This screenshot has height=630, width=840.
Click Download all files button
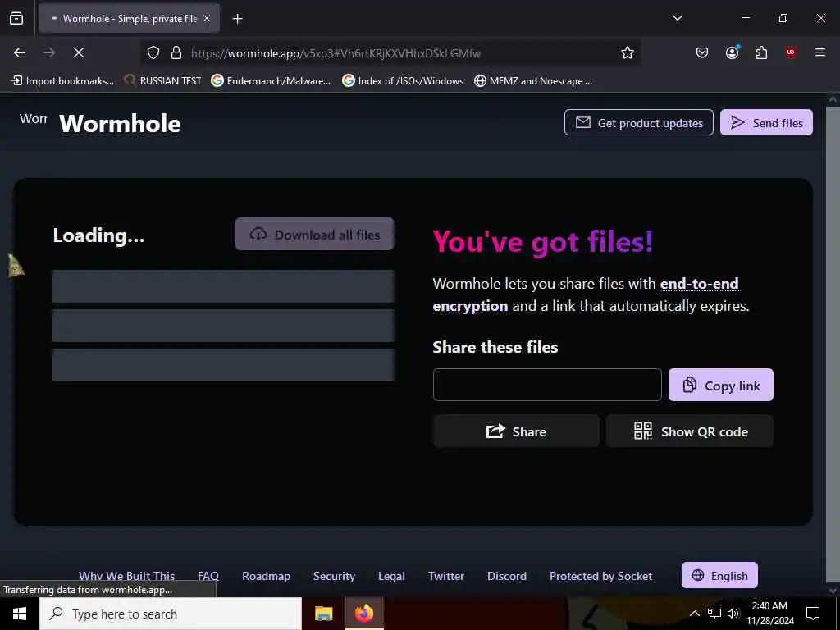314,234
